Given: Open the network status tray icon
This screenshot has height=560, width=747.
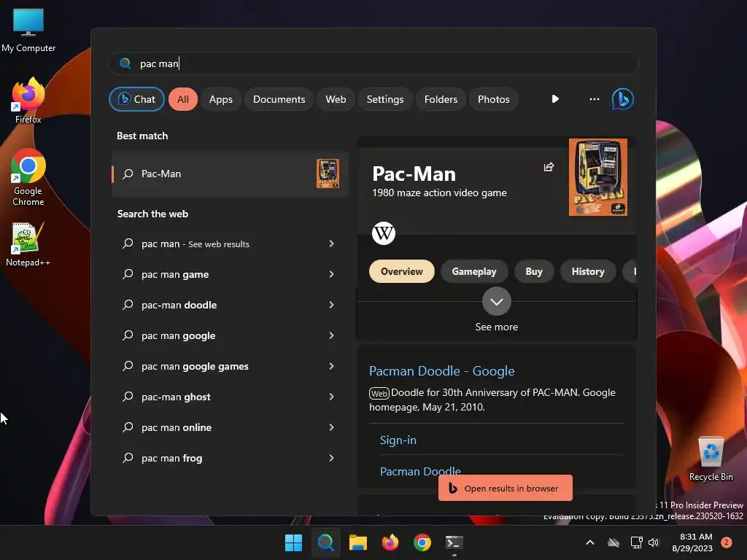Looking at the screenshot, I should [x=636, y=542].
